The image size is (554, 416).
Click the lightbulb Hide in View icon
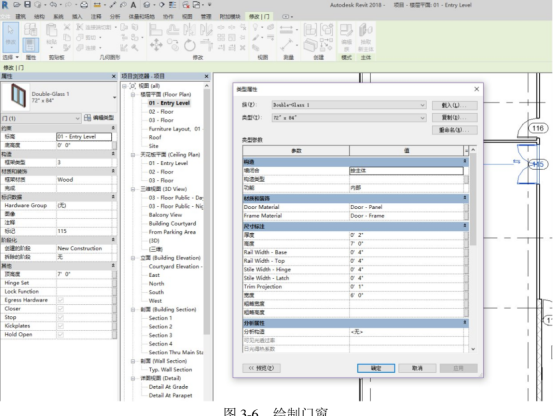(255, 27)
